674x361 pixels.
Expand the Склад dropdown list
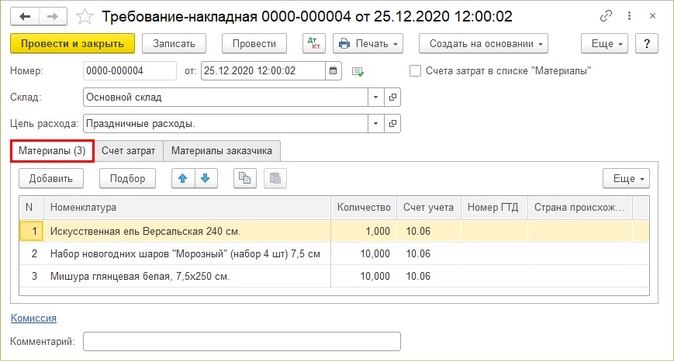[376, 97]
